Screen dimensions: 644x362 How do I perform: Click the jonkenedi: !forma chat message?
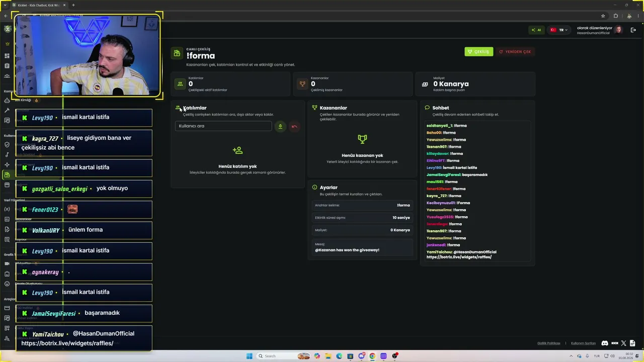click(443, 245)
